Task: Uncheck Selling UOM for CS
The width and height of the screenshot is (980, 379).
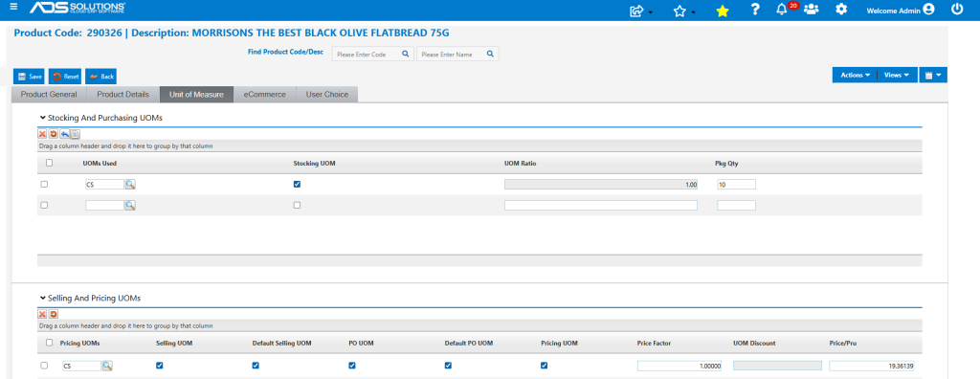Action: (x=160, y=366)
